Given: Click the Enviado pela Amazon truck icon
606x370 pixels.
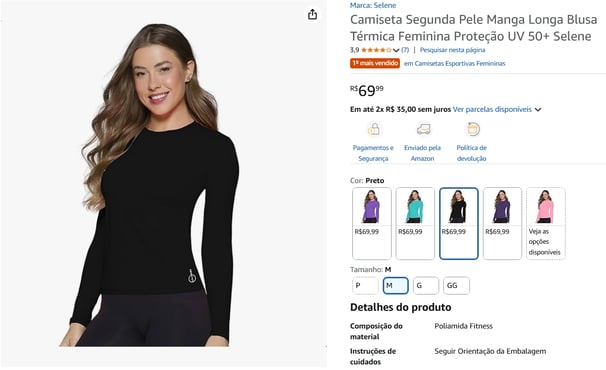Looking at the screenshot, I should click(x=423, y=129).
